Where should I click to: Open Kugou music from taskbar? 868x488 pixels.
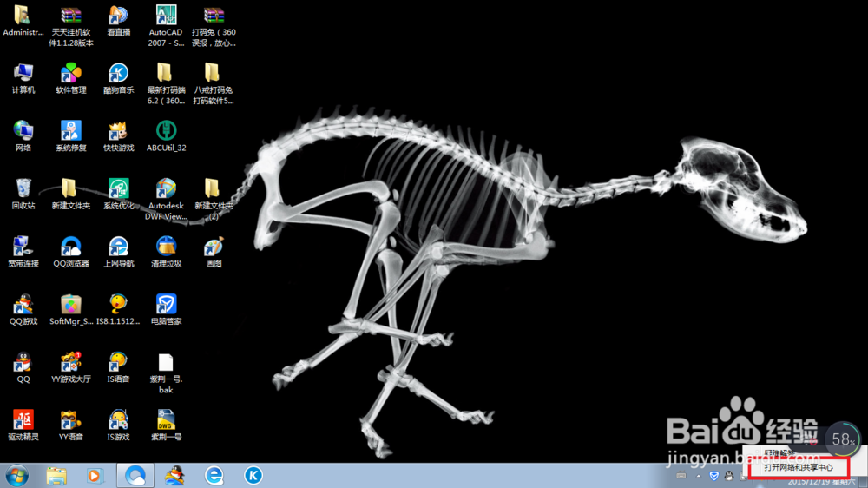tap(253, 475)
